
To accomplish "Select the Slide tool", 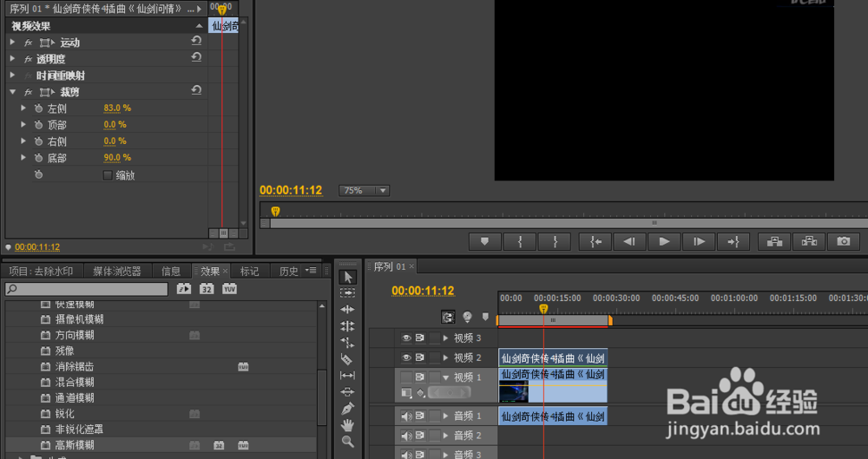I will coord(348,392).
